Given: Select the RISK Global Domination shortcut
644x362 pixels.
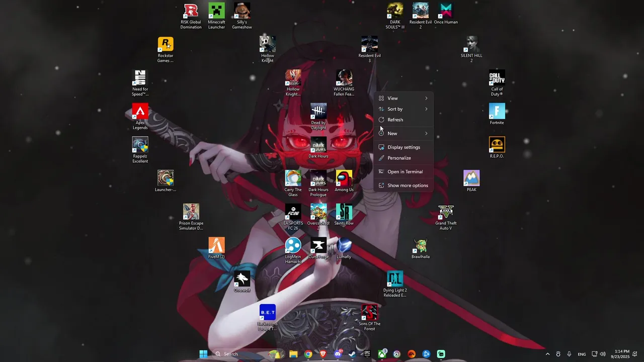Looking at the screenshot, I should pyautogui.click(x=191, y=16).
